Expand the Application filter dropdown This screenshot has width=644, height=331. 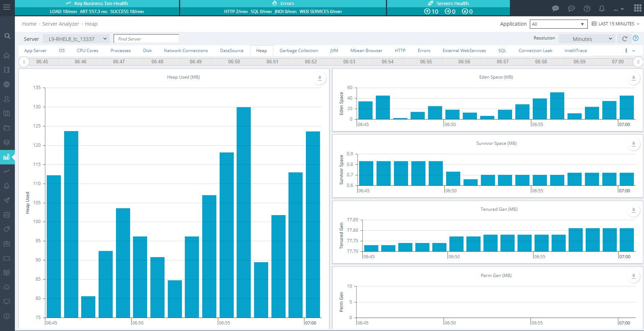tap(558, 24)
